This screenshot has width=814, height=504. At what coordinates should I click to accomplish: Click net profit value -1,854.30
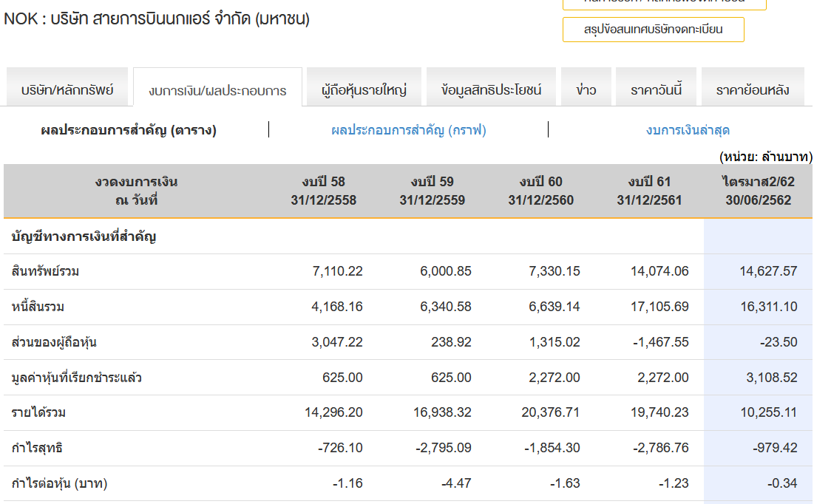click(552, 448)
